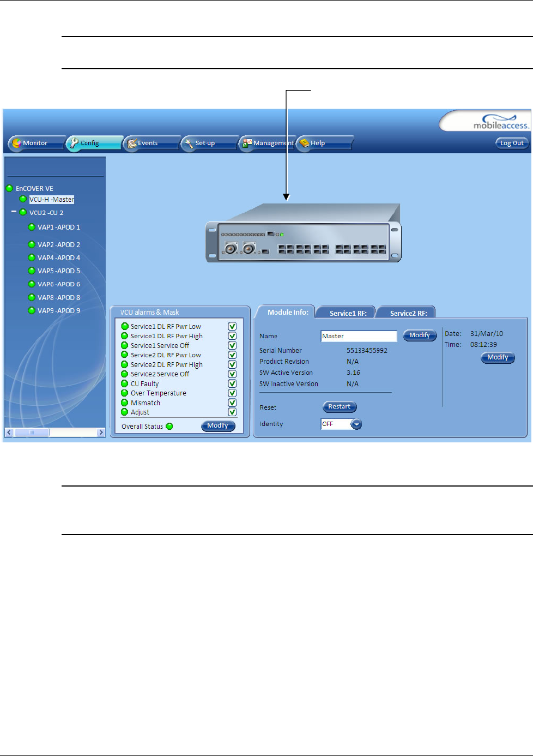Click Overall Status green LED
533x756 pixels.
pos(169,427)
